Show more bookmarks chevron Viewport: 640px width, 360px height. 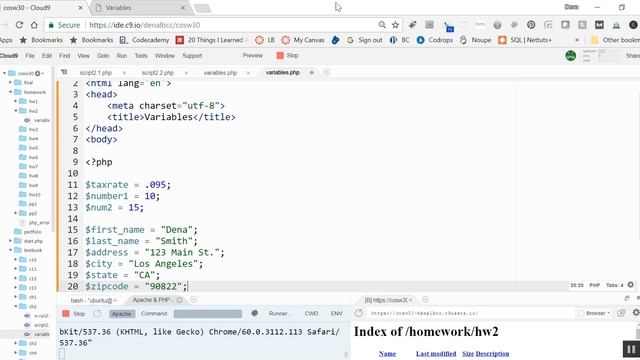(577, 40)
